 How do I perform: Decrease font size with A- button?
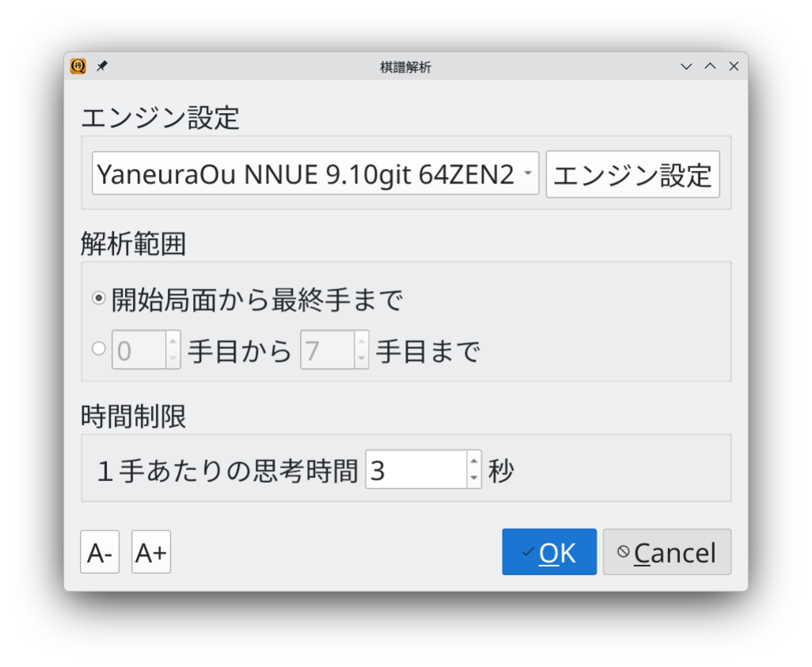tap(100, 552)
